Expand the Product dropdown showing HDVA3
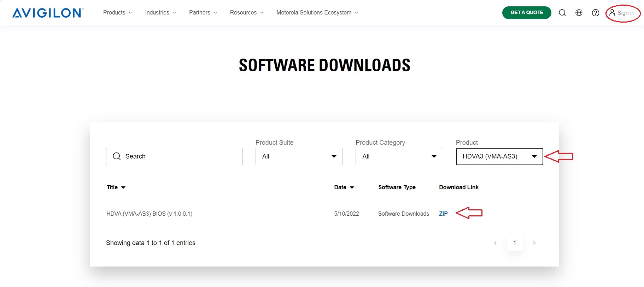644x287 pixels. (x=499, y=156)
